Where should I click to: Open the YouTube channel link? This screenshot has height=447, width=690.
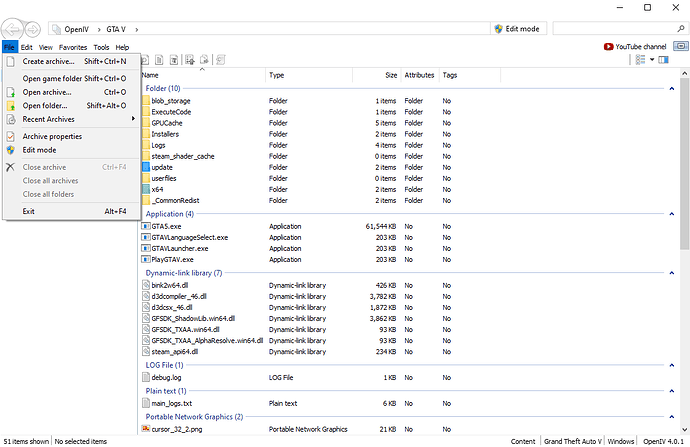[x=635, y=47]
